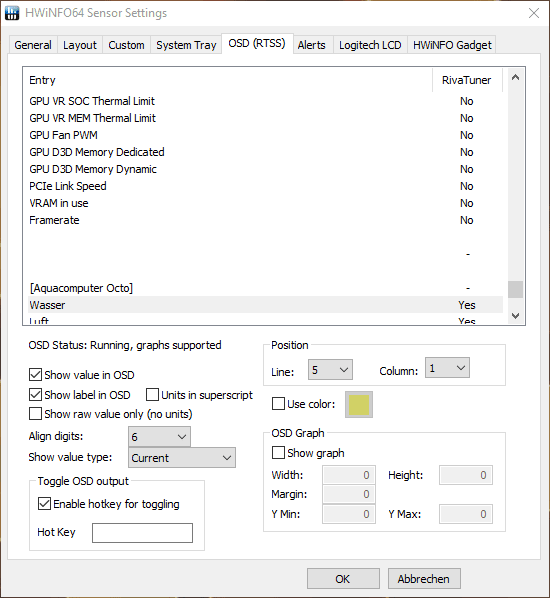
Task: Click the graph Height field
Action: click(x=466, y=475)
